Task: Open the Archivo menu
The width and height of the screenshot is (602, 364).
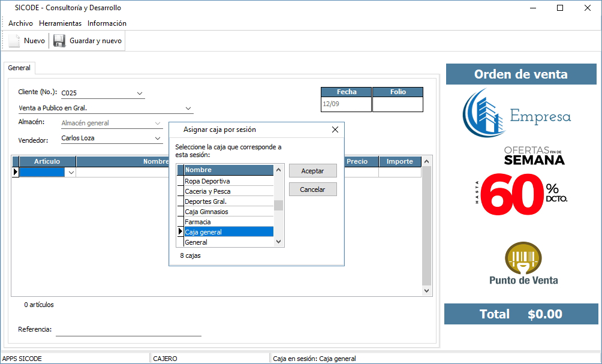Action: pos(20,23)
